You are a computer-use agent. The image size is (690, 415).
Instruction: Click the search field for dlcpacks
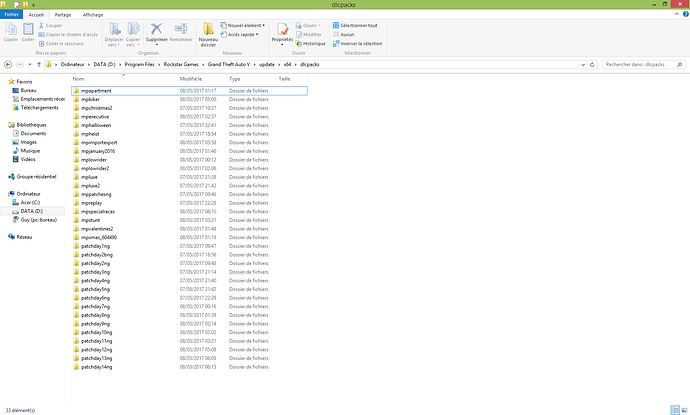click(644, 65)
